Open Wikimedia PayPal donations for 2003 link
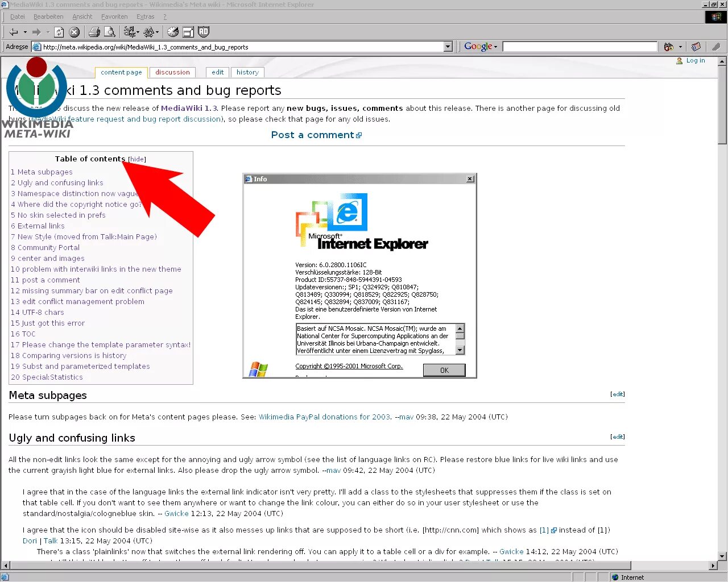Viewport: 728px width, 582px height. [324, 417]
